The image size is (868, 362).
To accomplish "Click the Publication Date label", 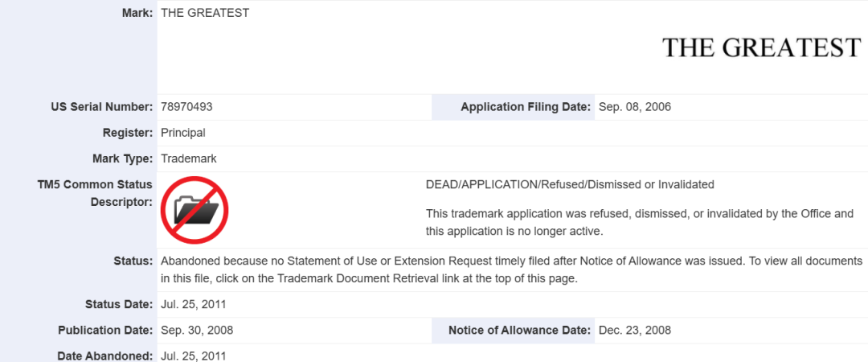I will [x=105, y=330].
